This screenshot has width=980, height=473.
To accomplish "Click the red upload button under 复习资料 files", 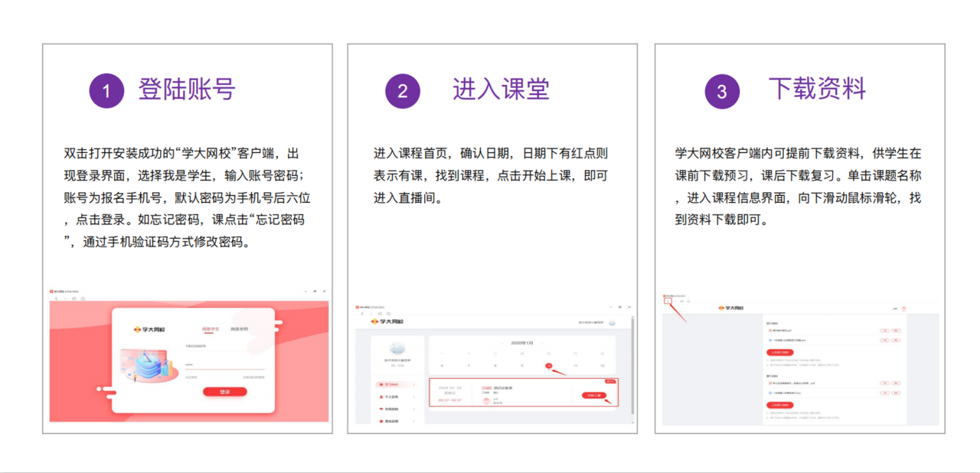I will click(x=779, y=405).
